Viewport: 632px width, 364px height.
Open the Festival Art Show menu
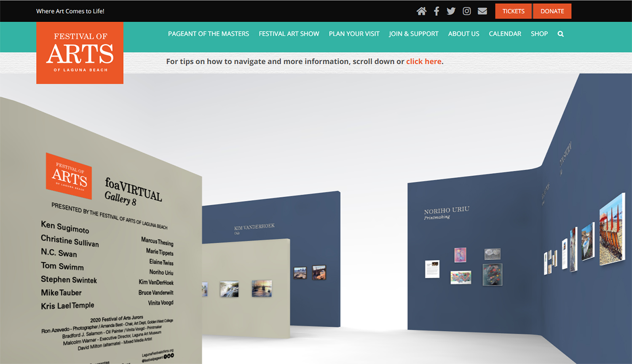[289, 34]
